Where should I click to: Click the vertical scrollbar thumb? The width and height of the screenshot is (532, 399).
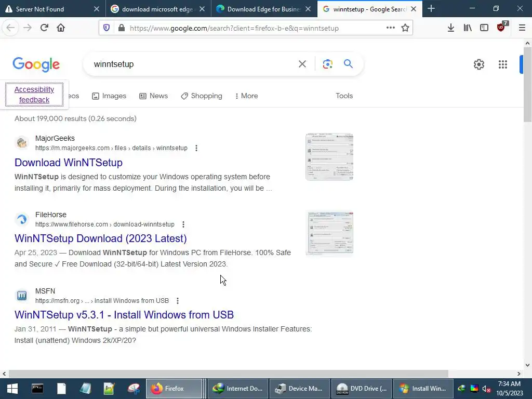[x=527, y=85]
